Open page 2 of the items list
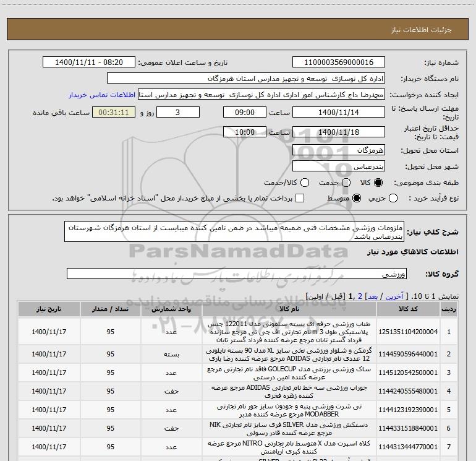The image size is (476, 461). click(360, 296)
